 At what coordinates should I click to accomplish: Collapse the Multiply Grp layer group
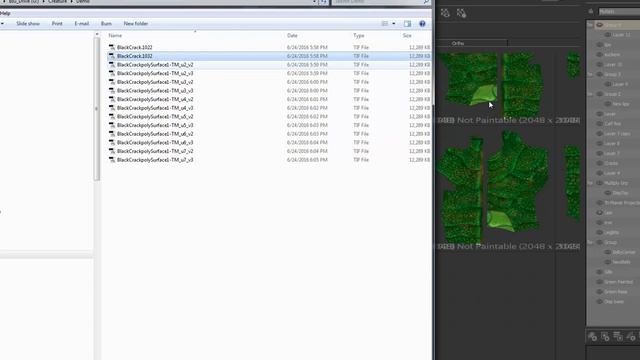pyautogui.click(x=590, y=183)
